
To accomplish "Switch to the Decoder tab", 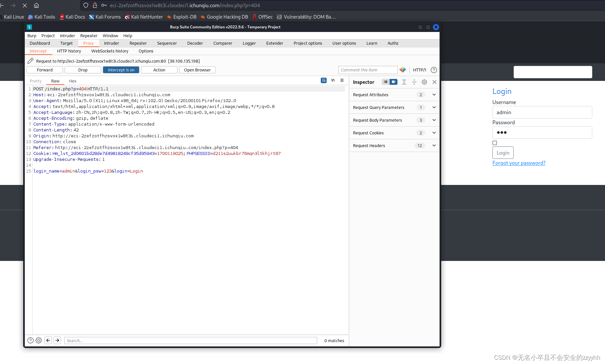I will coord(195,43).
